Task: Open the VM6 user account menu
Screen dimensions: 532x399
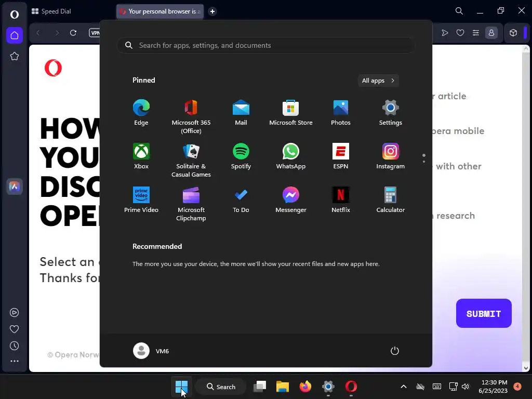Action: tap(151, 351)
